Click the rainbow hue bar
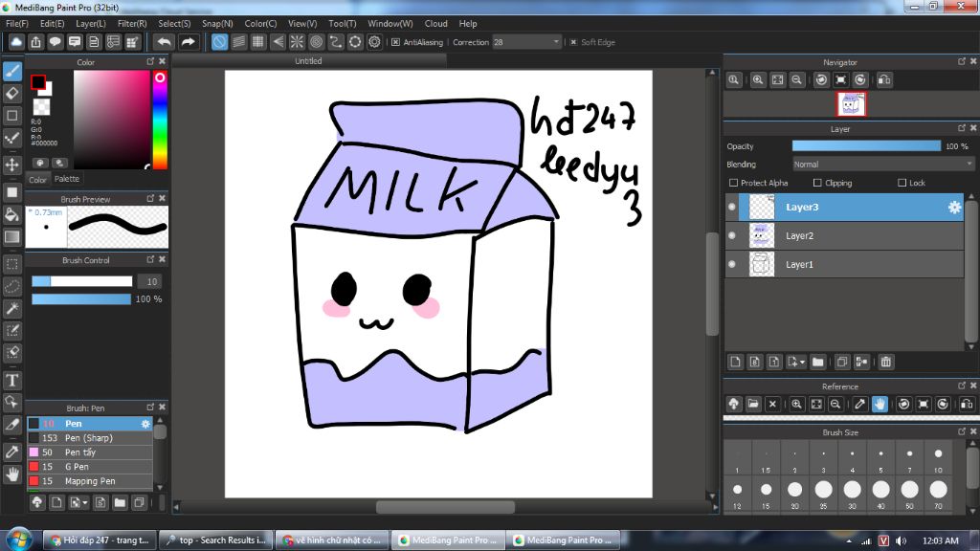Screen dimensions: 980x551 160,120
